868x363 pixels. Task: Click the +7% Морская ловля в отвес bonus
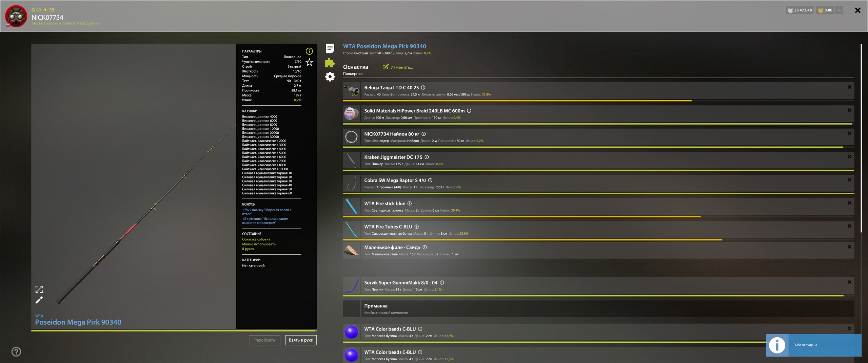pos(267,212)
